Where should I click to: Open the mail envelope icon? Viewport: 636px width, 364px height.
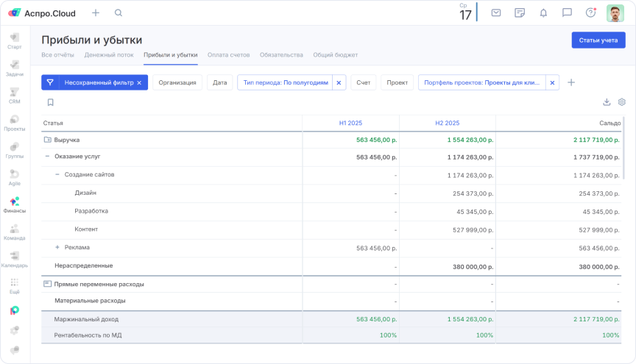[496, 13]
